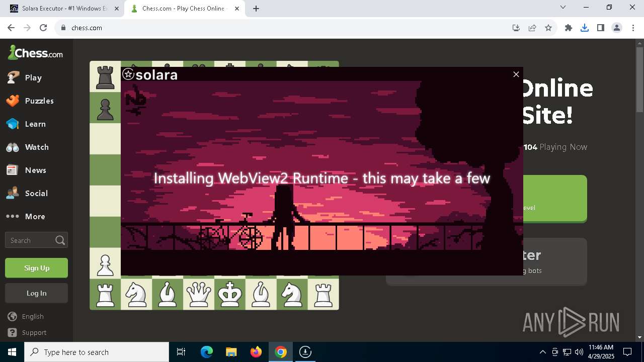Open the Windows Start menu
644x362 pixels.
[12, 352]
